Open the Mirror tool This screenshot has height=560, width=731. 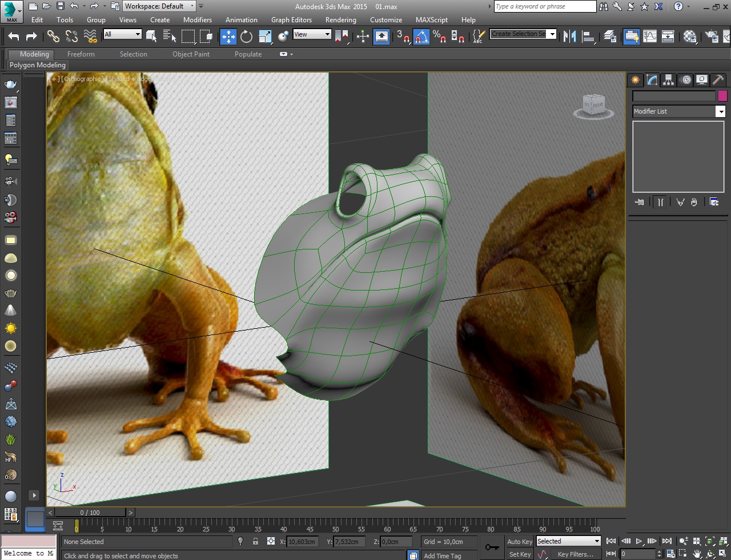point(569,37)
